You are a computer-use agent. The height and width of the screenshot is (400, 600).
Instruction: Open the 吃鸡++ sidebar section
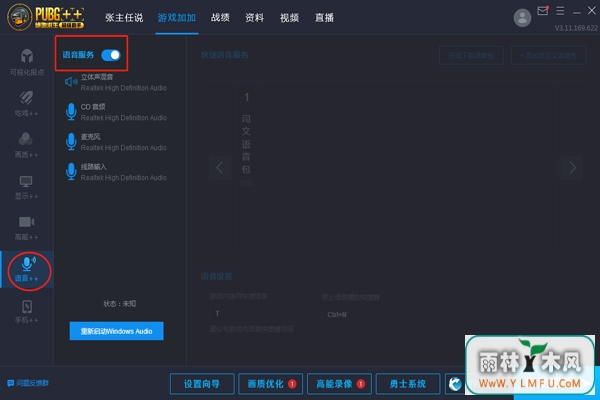click(26, 103)
